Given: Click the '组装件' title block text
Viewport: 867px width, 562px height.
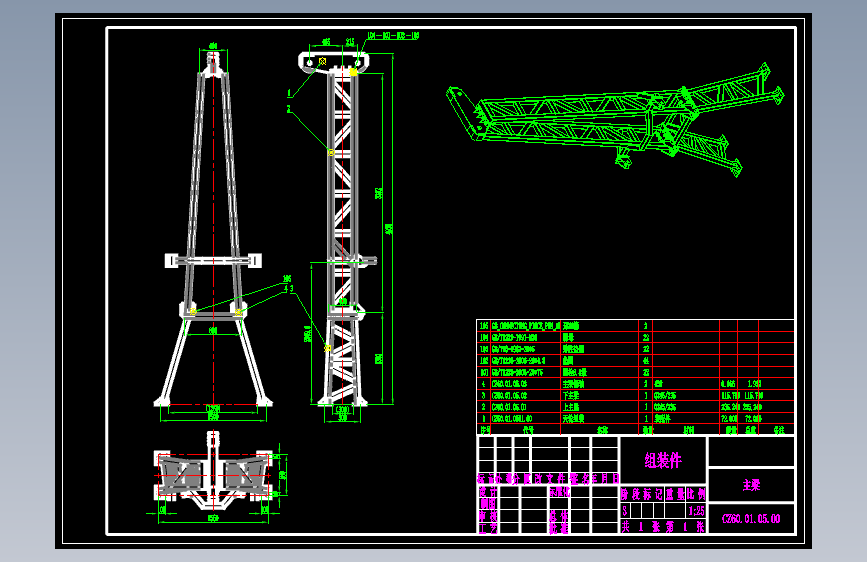Looking at the screenshot, I should pos(663,460).
